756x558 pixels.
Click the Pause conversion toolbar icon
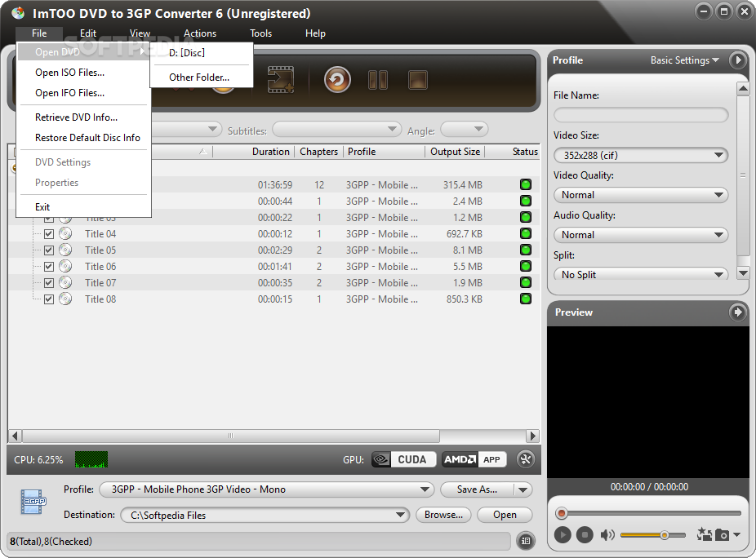378,80
